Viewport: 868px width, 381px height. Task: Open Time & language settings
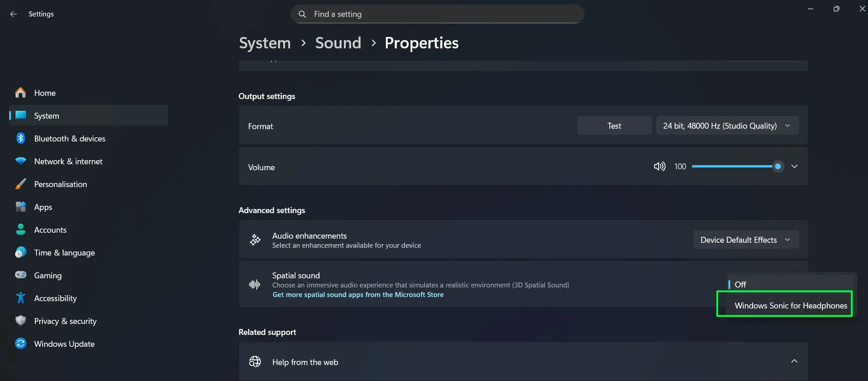click(88, 252)
